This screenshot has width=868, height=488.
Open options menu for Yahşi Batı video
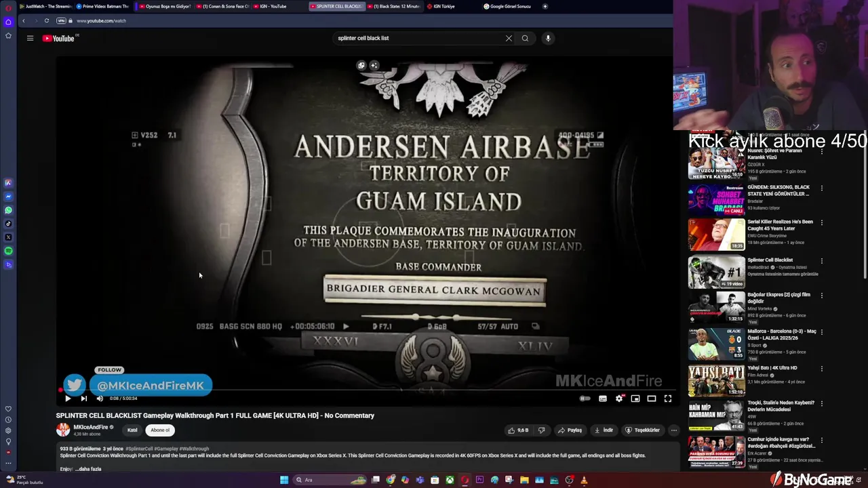[x=822, y=369]
